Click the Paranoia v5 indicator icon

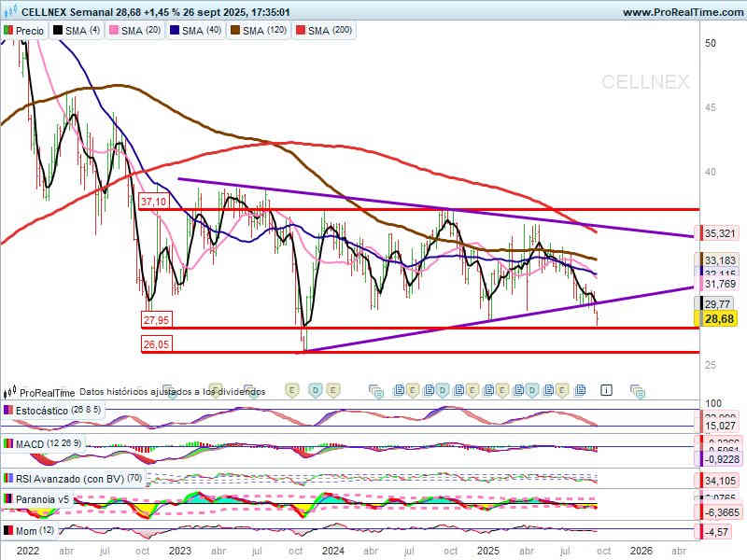click(x=8, y=499)
